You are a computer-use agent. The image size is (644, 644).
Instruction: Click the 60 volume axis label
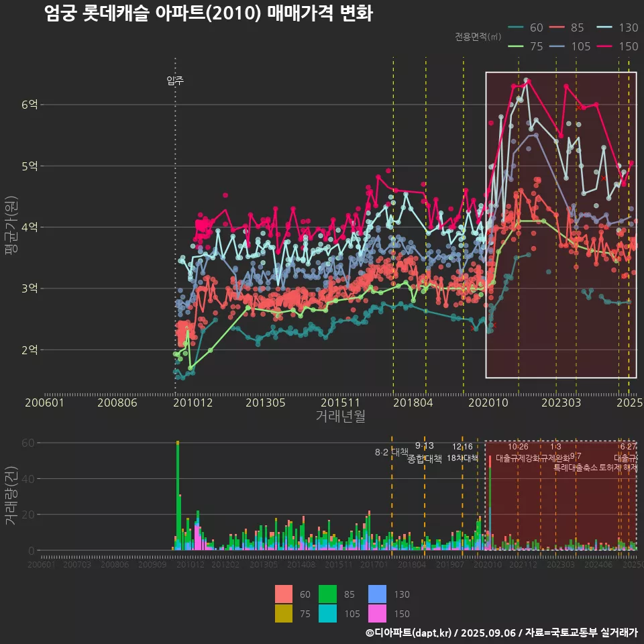tap(28, 443)
